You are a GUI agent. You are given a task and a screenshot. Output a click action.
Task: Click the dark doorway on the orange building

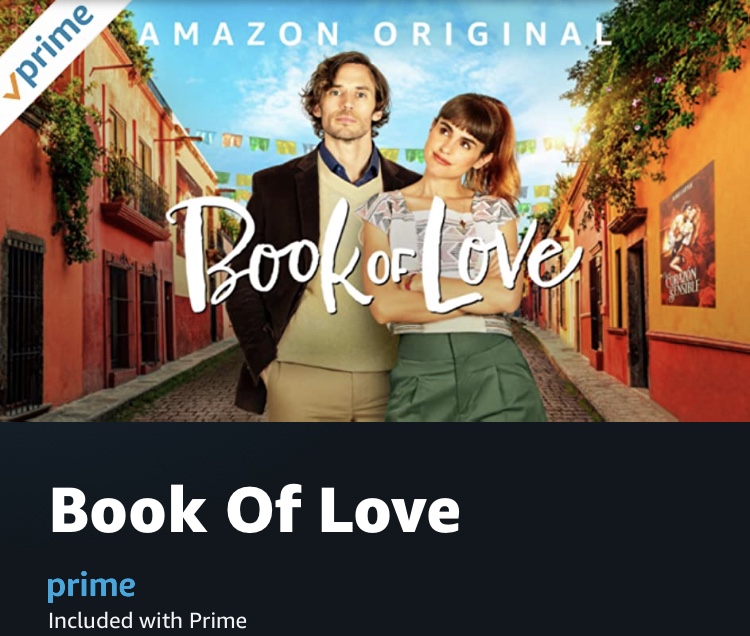pos(637,314)
